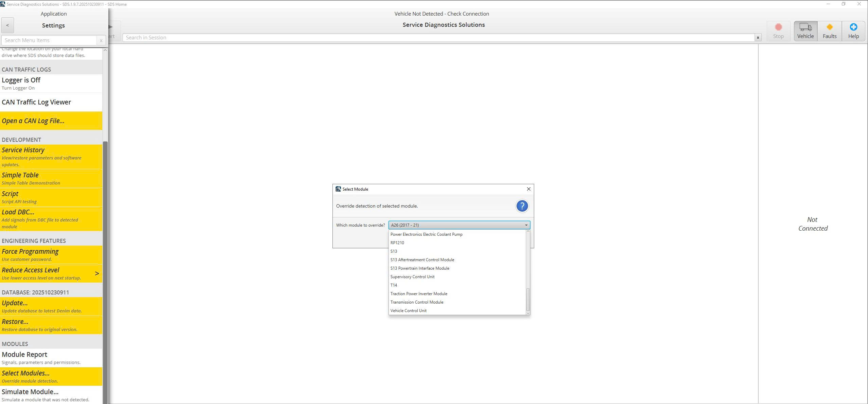Open the Application menu

tap(53, 14)
